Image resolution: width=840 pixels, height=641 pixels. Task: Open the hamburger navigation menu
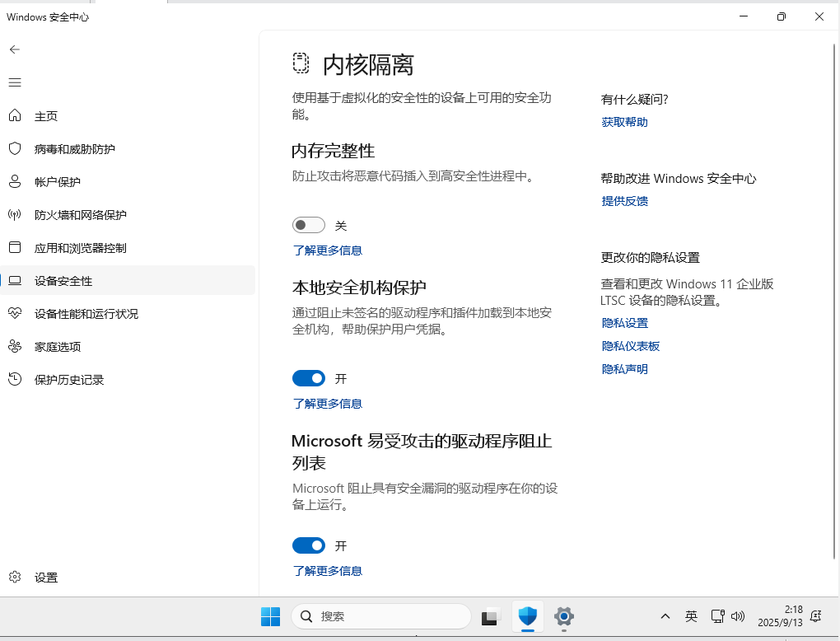pos(15,82)
